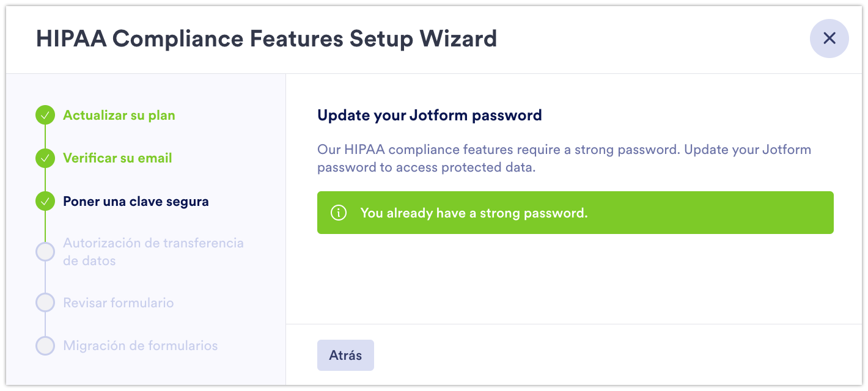Click the gray circle for Autorización de transferencia
This screenshot has width=868, height=391.
45,252
